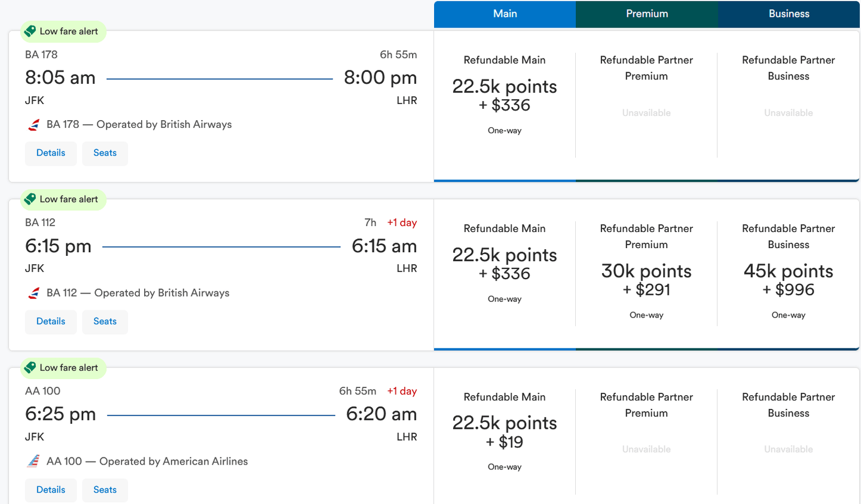Viewport: 861px width, 504px height.
Task: Click the British Airways logo for BA 178
Action: tap(33, 125)
